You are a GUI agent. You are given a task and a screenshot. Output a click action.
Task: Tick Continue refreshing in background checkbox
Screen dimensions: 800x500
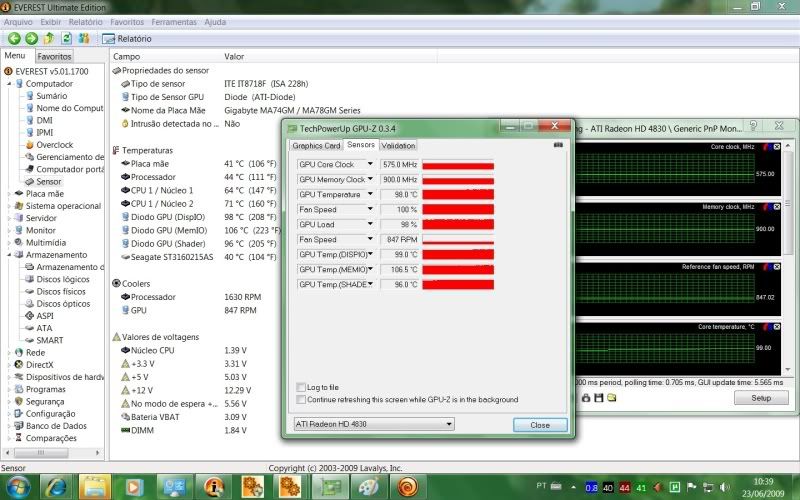point(301,399)
